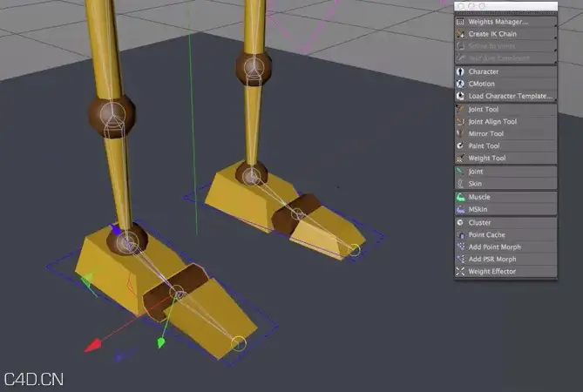Image resolution: width=583 pixels, height=392 pixels.
Task: Add a Character object via its icon
Action: pos(460,71)
